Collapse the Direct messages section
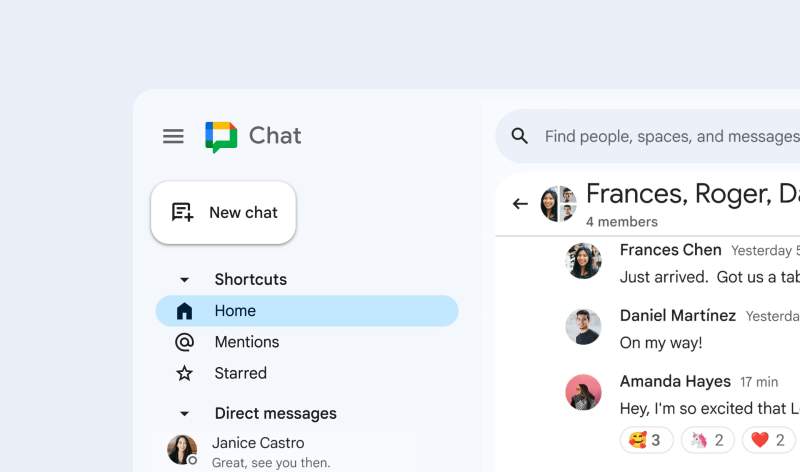Viewport: 800px width, 472px height. click(x=184, y=413)
